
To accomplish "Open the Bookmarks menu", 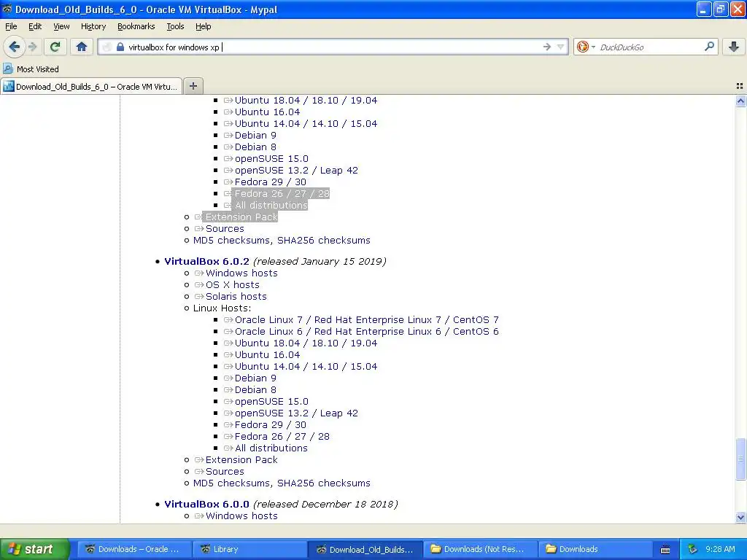I will [136, 26].
